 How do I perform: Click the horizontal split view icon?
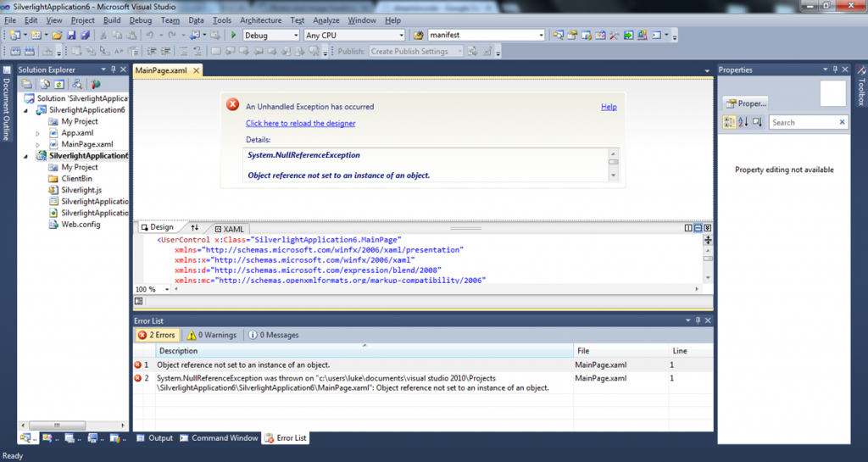point(698,227)
